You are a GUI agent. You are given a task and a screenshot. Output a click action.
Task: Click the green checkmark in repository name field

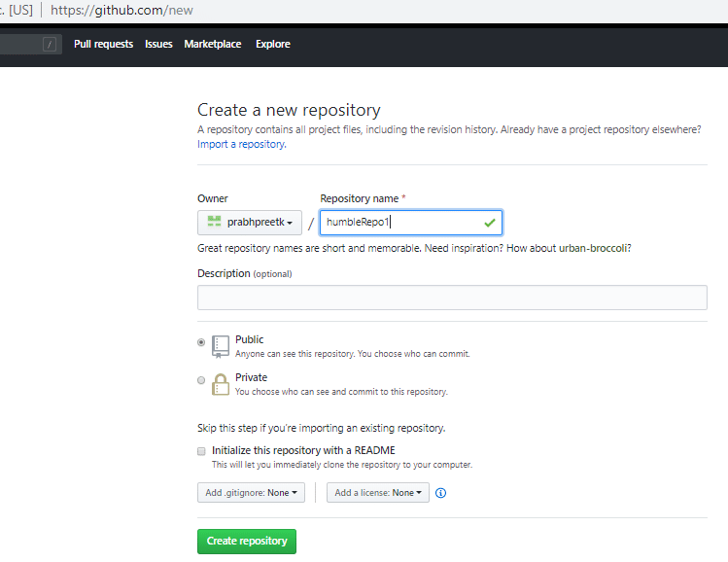[489, 223]
